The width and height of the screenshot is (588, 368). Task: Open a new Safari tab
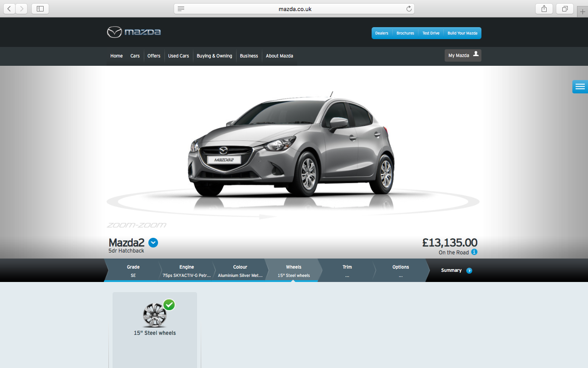pyautogui.click(x=582, y=11)
